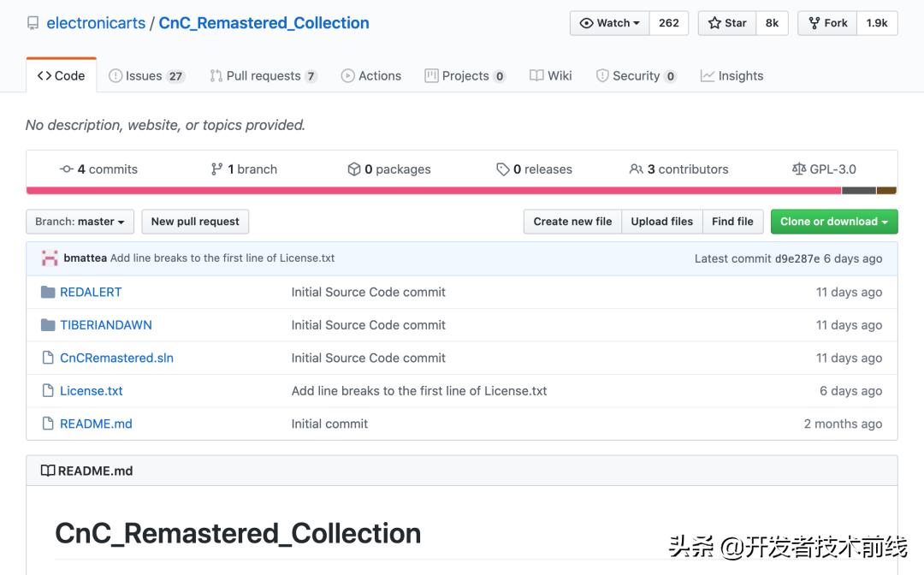
Task: Click the New pull request button
Action: pyautogui.click(x=195, y=222)
